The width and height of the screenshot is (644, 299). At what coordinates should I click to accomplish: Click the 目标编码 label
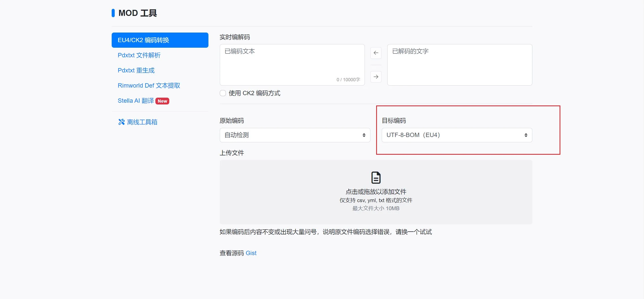394,121
